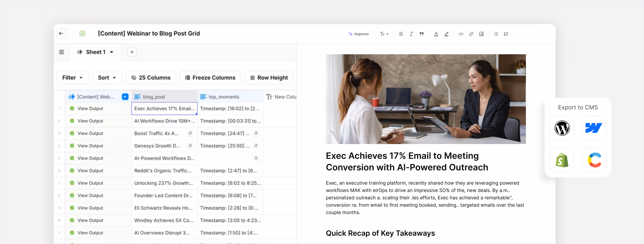
Task: Expand the text style dropdown
Action: pos(384,34)
